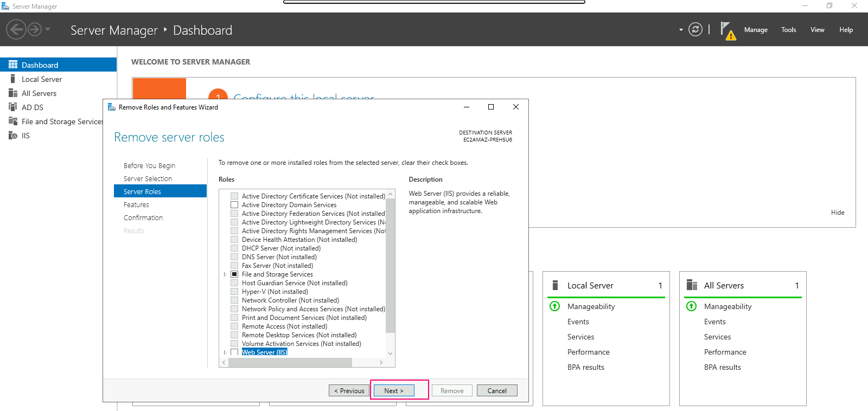Click the Network Controller (Not installed) checkbox
The height and width of the screenshot is (411, 868).
click(234, 300)
